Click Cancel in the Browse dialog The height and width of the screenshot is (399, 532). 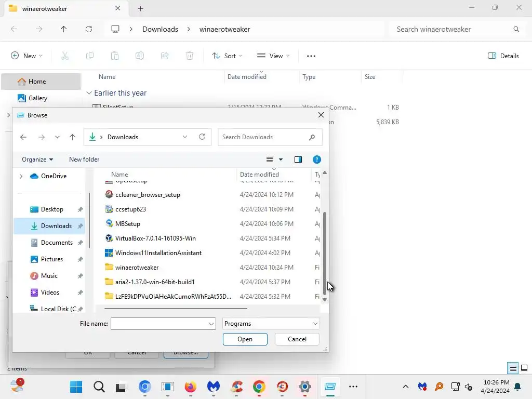click(297, 339)
